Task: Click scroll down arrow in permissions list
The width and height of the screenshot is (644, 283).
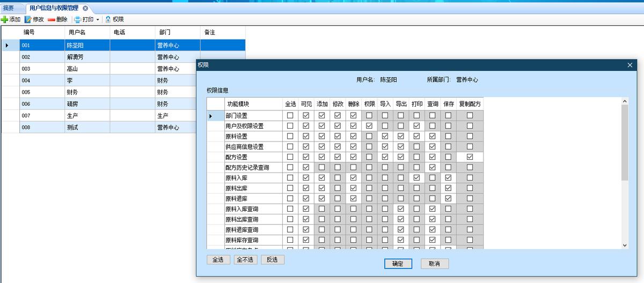Action: (x=625, y=245)
